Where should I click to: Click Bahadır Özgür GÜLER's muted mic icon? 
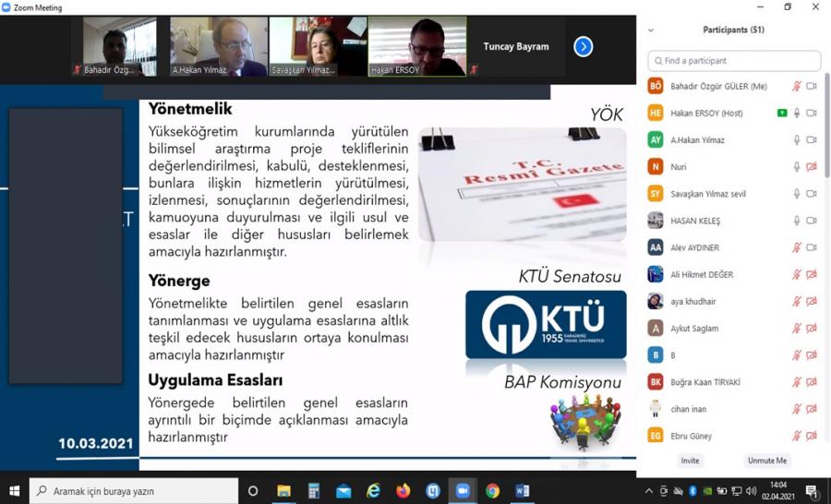pos(797,87)
